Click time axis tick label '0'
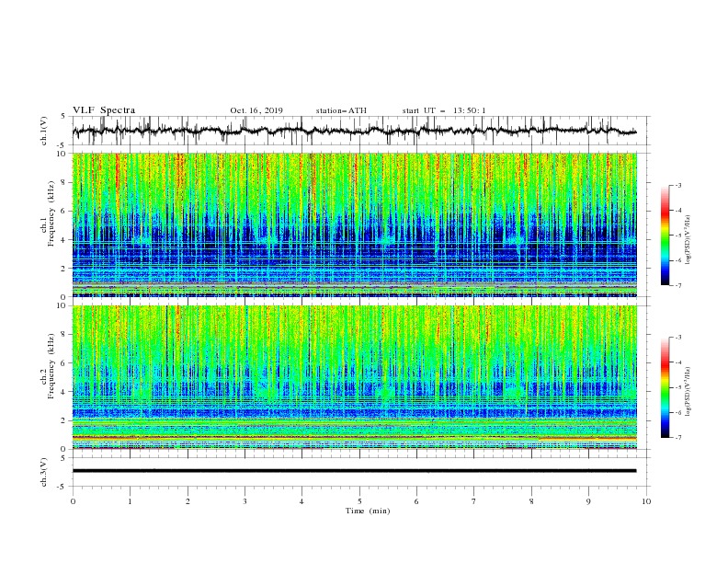 point(73,501)
